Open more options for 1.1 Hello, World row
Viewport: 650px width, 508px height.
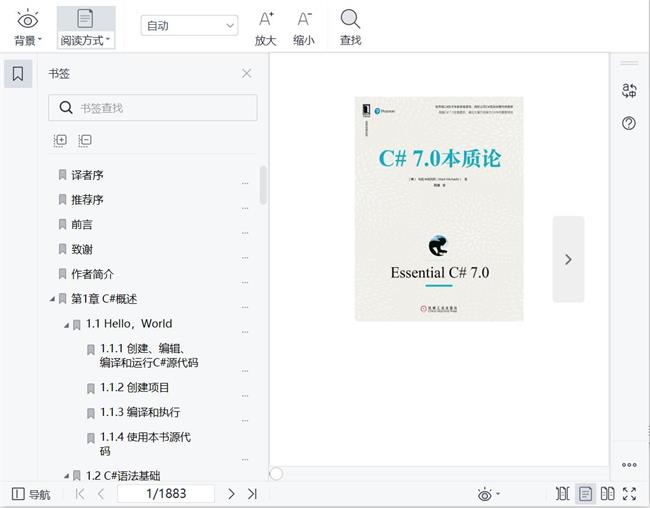tap(245, 332)
